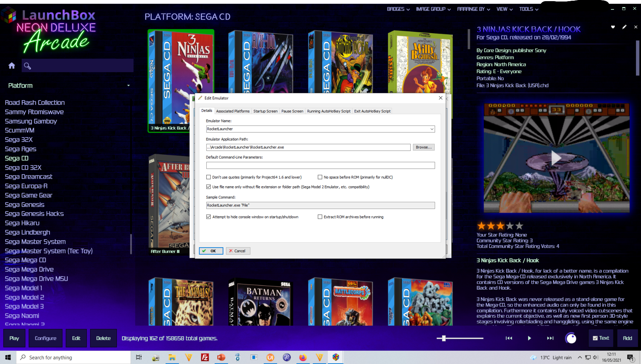Open the Tools menu
This screenshot has width=641, height=364.
(x=529, y=9)
